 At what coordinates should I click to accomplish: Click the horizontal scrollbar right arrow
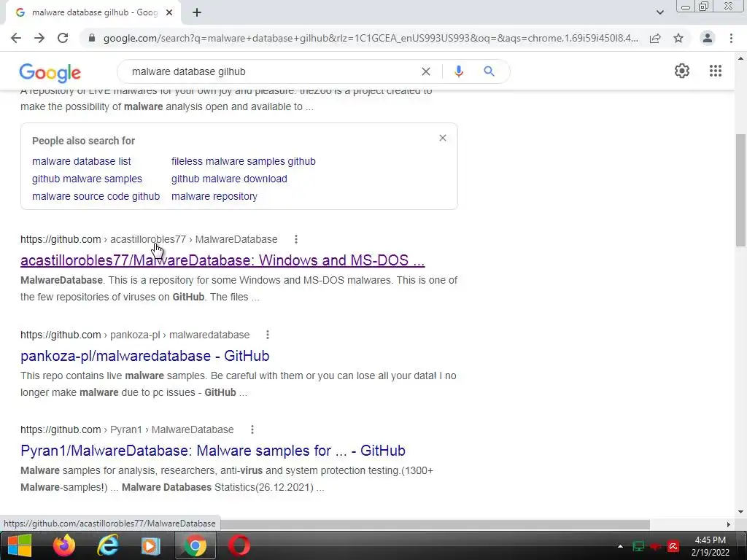tap(729, 524)
